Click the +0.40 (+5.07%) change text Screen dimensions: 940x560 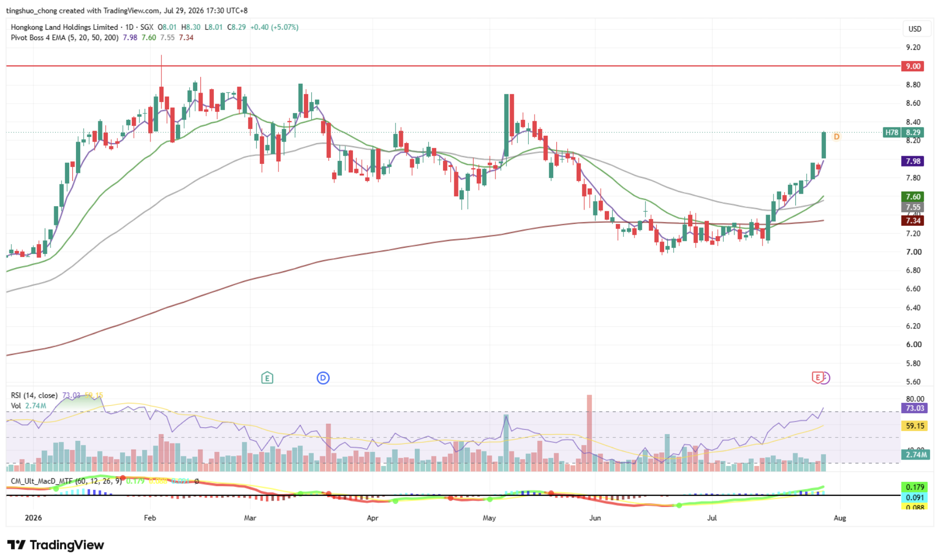point(274,27)
